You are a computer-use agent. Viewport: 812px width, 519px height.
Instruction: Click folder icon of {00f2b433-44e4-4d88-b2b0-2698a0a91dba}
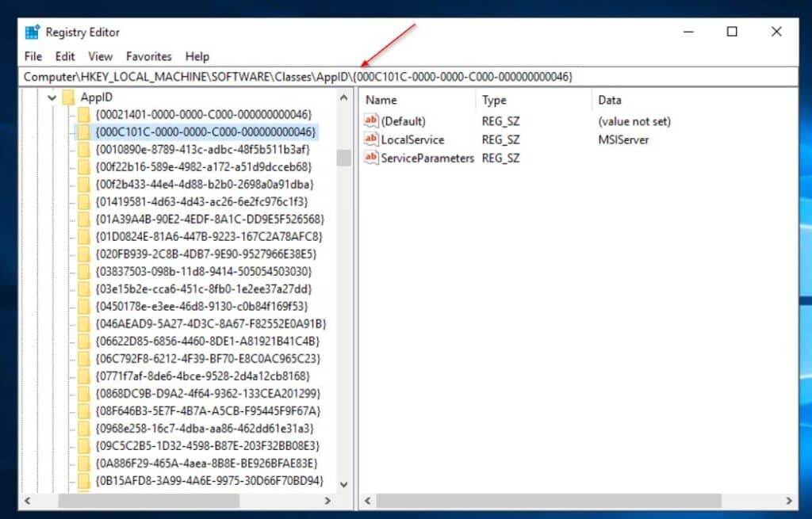pos(83,184)
